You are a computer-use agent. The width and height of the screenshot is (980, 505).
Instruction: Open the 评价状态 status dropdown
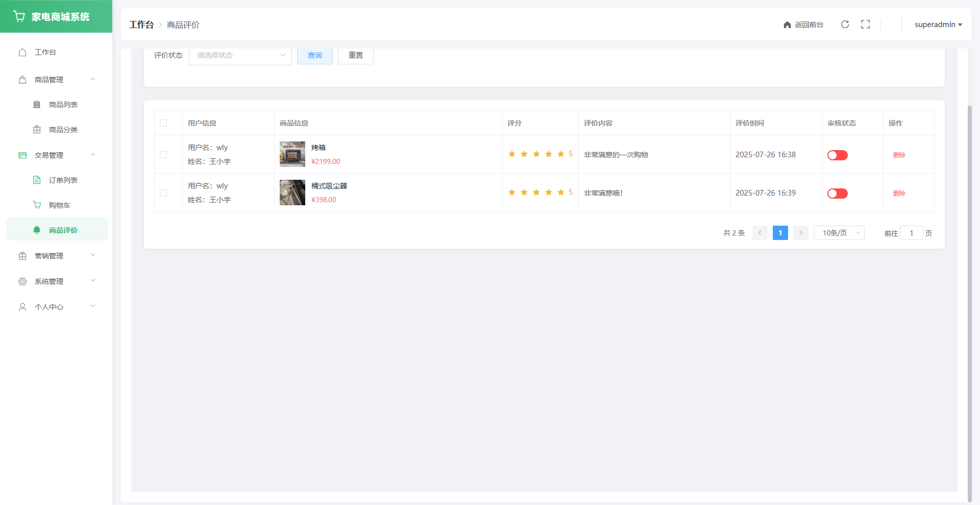tap(240, 56)
